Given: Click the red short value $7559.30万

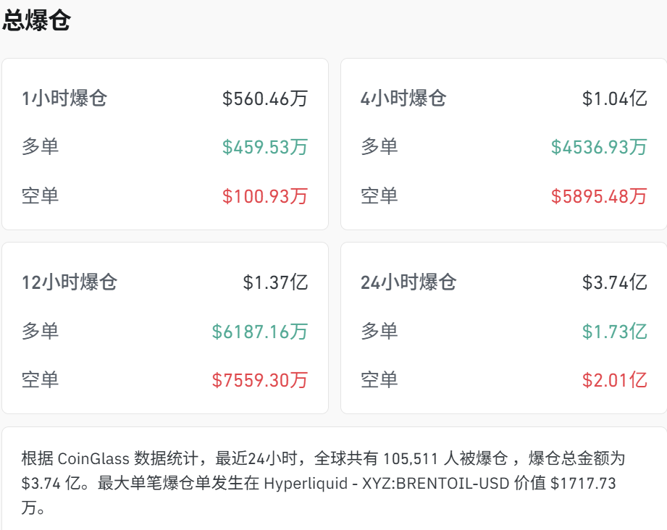Looking at the screenshot, I should (260, 380).
